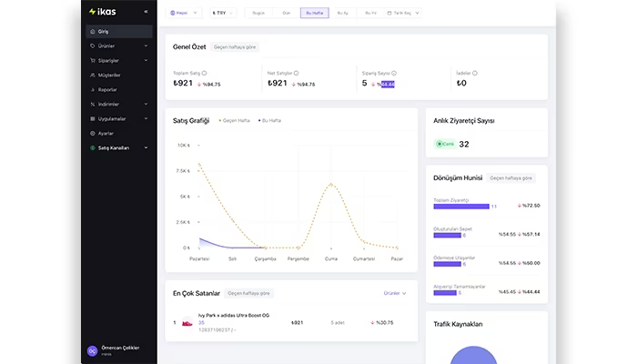Open Ayarlar settings in the sidebar

tap(119, 134)
